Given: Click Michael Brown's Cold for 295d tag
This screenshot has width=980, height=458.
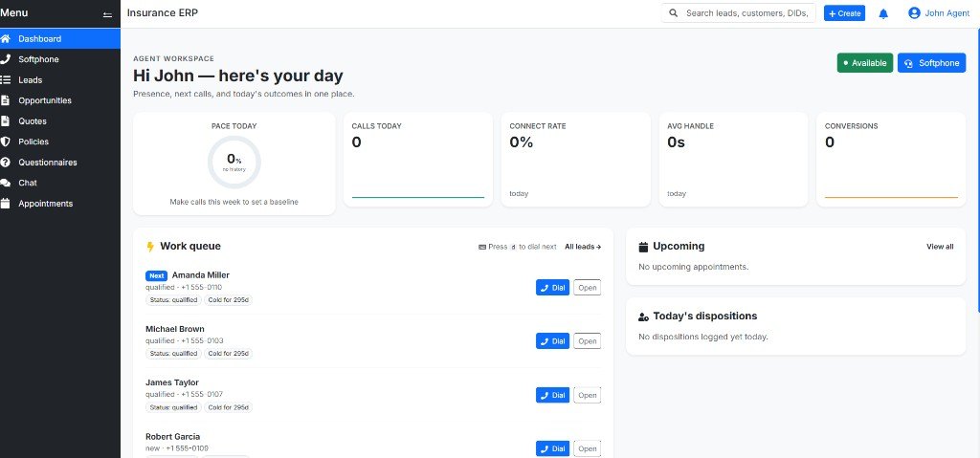Looking at the screenshot, I should (x=228, y=354).
